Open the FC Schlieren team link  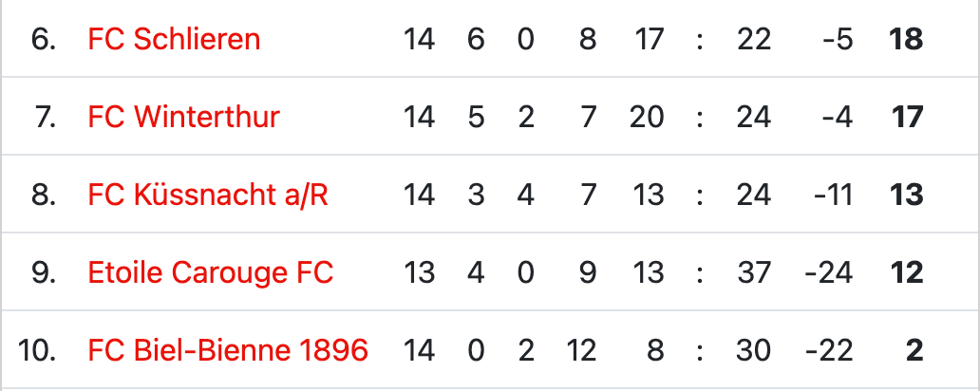click(174, 39)
